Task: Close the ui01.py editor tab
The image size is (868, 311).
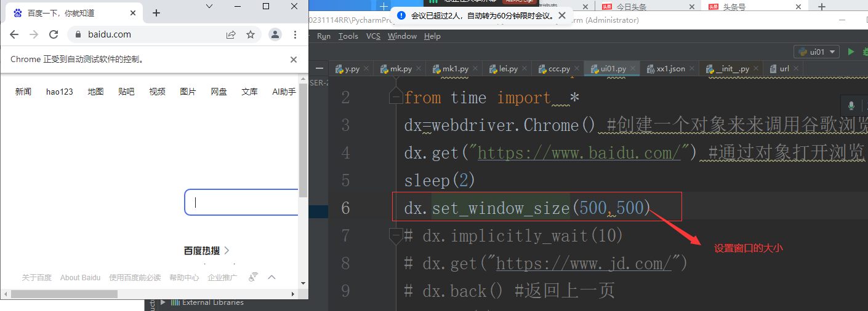Action: (633, 69)
